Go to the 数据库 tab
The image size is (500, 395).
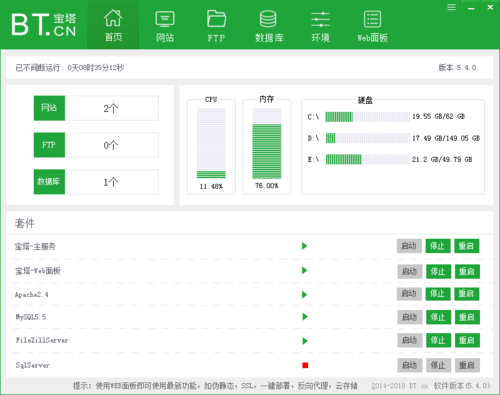(x=269, y=26)
